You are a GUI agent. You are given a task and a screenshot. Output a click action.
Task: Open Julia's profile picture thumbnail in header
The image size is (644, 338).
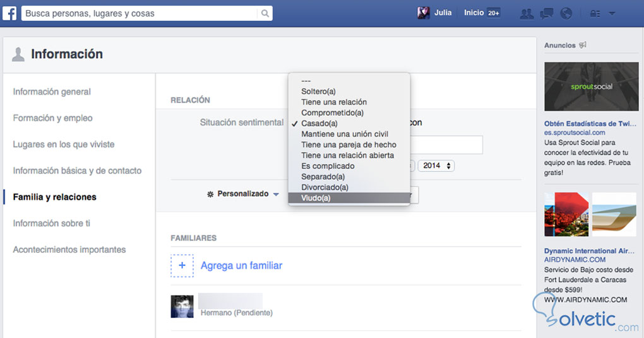(x=424, y=13)
